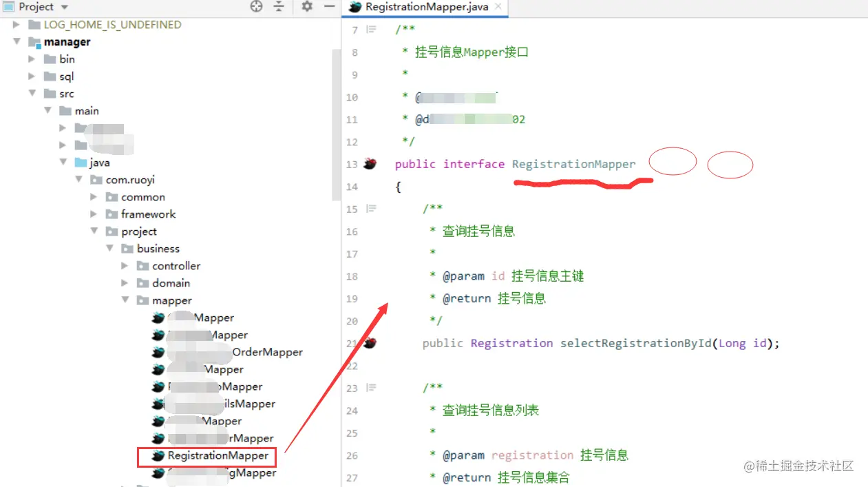This screenshot has width=868, height=487.
Task: Click comment text 挂号信息Mapper接口 on line 8
Action: (x=472, y=52)
